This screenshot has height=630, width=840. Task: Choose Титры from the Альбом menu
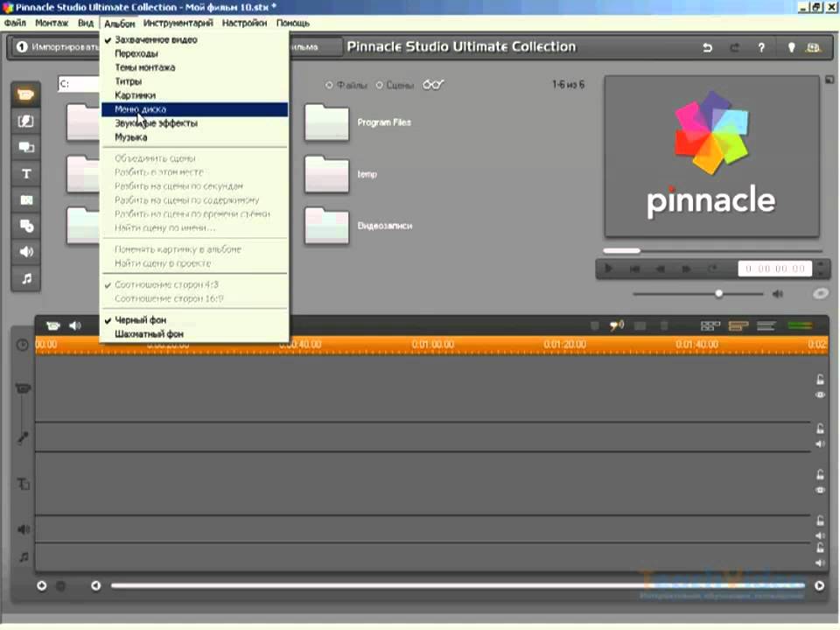(194, 81)
